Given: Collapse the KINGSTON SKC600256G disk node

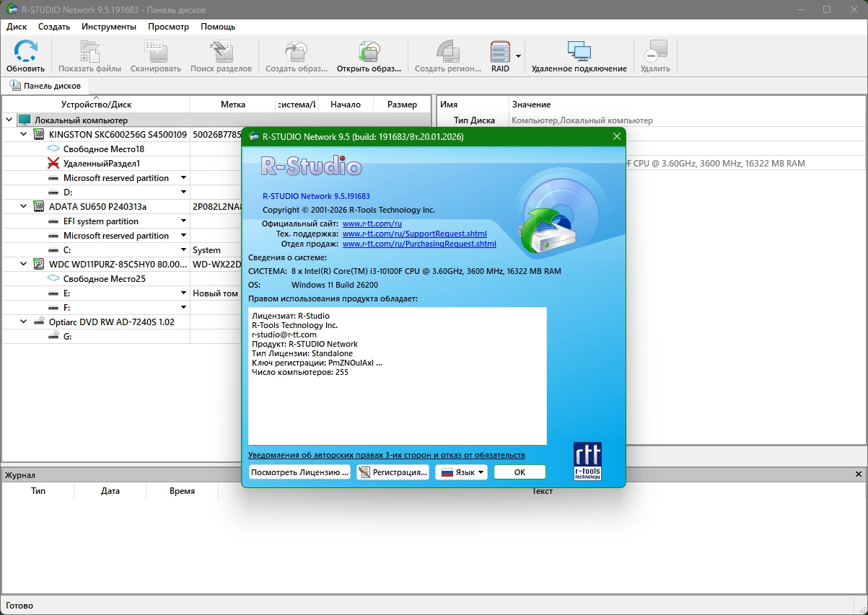Looking at the screenshot, I should pyautogui.click(x=24, y=135).
